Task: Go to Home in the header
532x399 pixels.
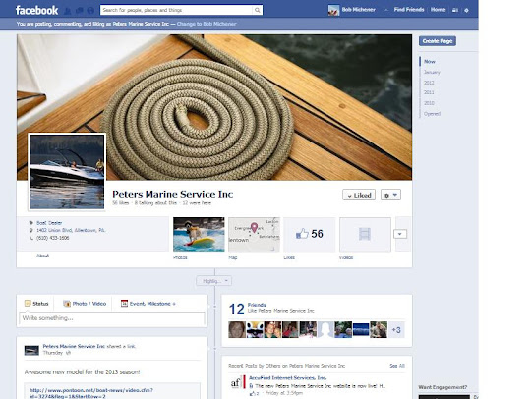Action: pos(438,10)
